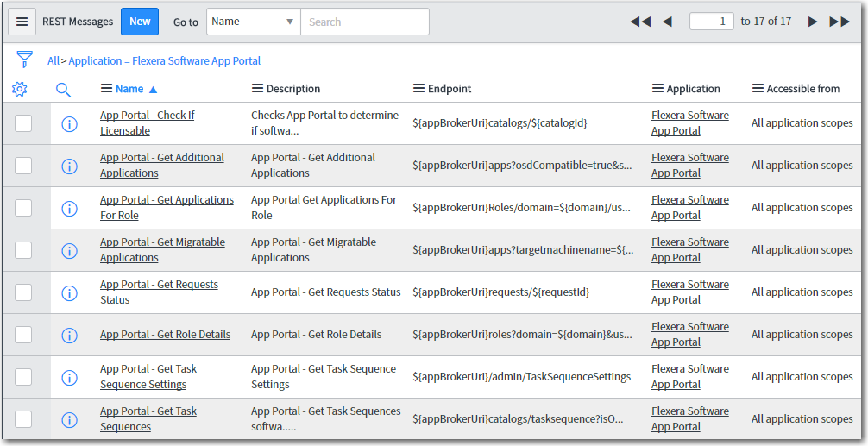868x446 pixels.
Task: Select checkbox for App Portal - Get Additional Applications
Action: pyautogui.click(x=23, y=166)
